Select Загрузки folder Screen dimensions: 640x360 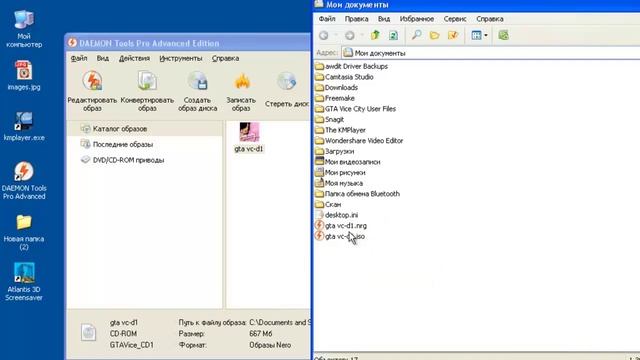pos(335,151)
